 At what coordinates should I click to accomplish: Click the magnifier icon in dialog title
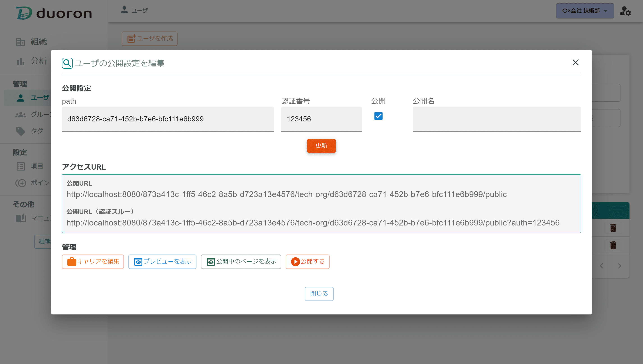pyautogui.click(x=67, y=63)
